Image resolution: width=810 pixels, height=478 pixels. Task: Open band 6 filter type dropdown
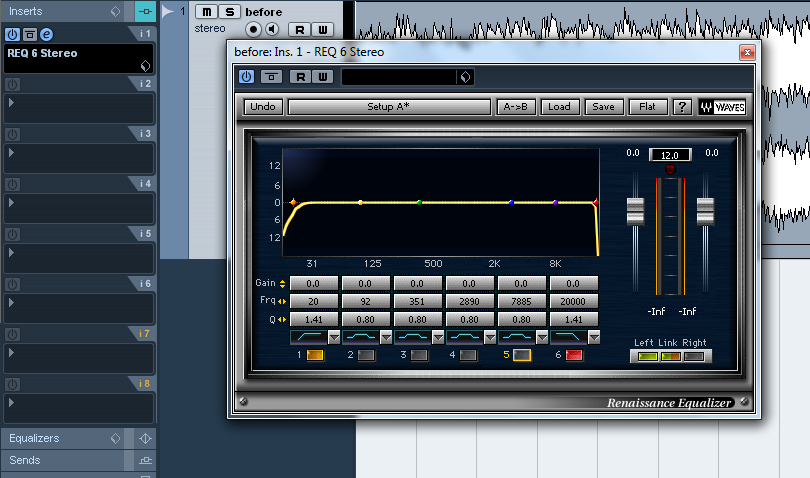594,337
